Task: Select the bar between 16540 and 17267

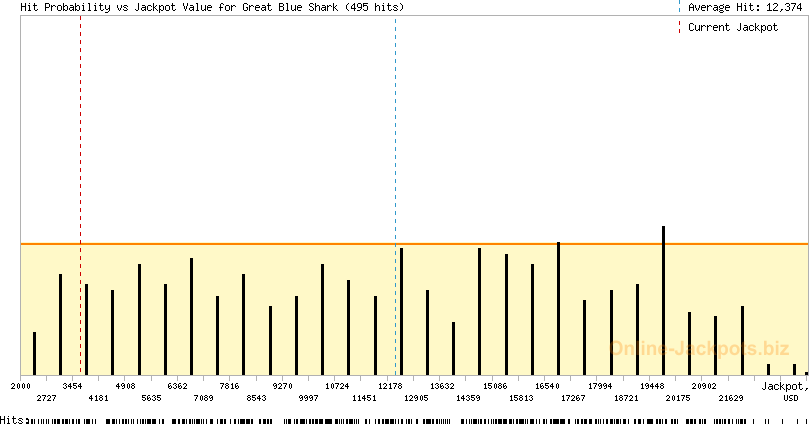Action: pyautogui.click(x=559, y=308)
